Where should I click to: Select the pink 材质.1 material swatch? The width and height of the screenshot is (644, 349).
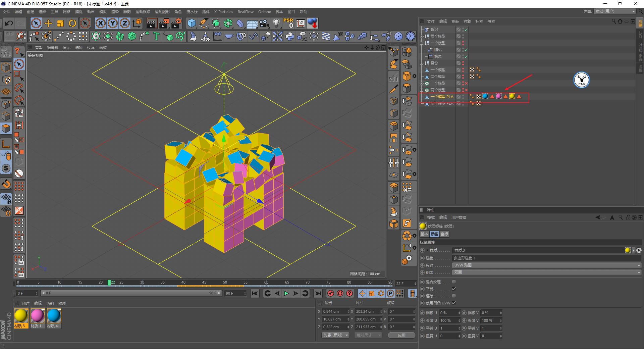pyautogui.click(x=37, y=316)
